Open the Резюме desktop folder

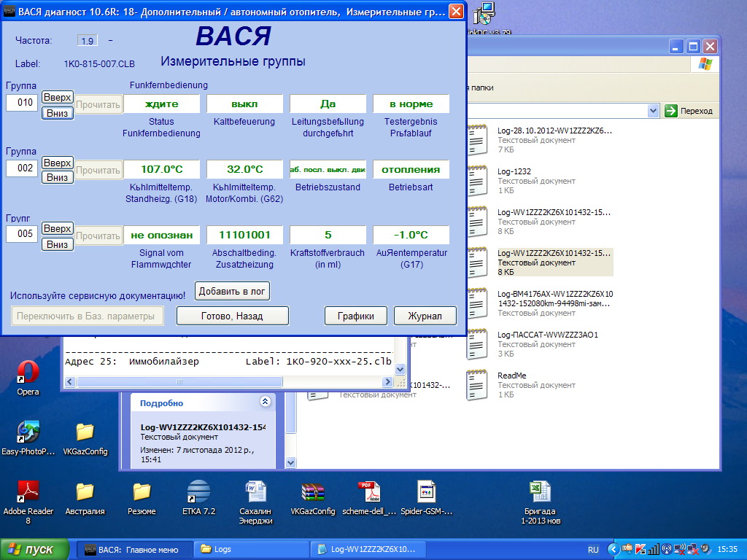coord(142,492)
